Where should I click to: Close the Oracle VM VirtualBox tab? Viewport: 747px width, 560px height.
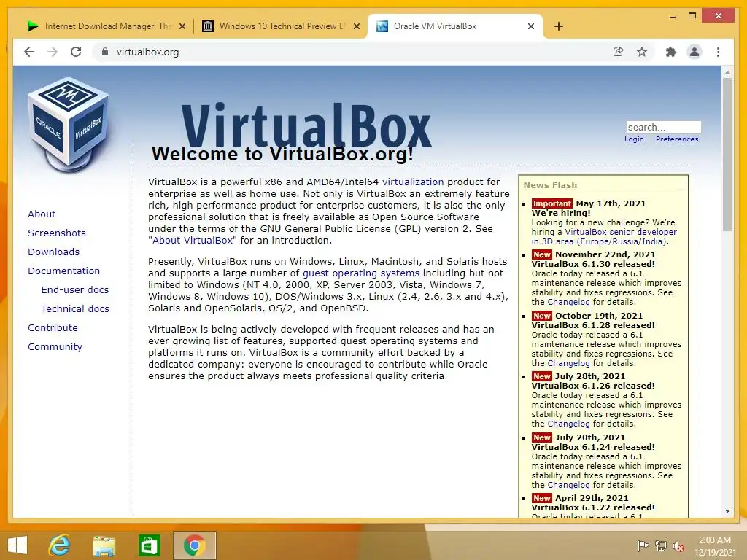pos(531,27)
